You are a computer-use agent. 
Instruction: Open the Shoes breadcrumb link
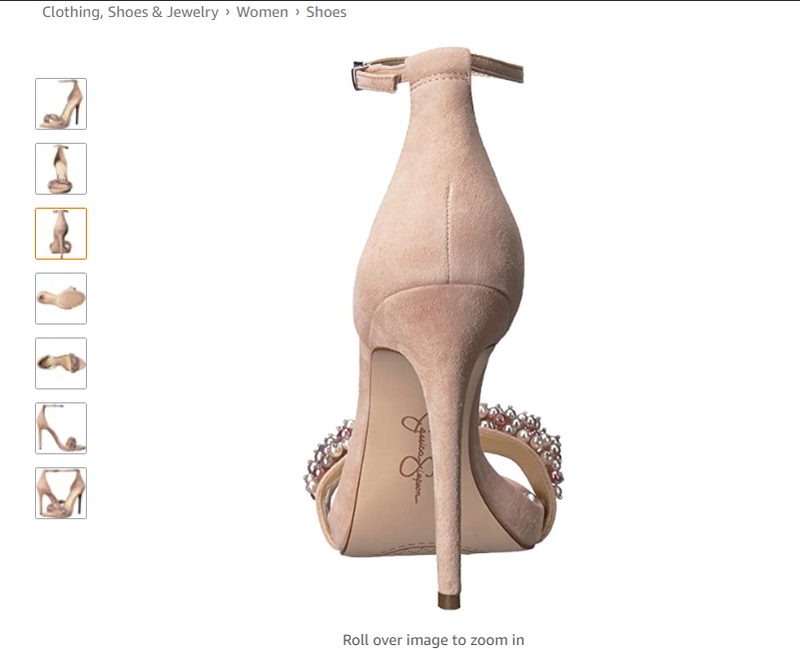point(326,12)
